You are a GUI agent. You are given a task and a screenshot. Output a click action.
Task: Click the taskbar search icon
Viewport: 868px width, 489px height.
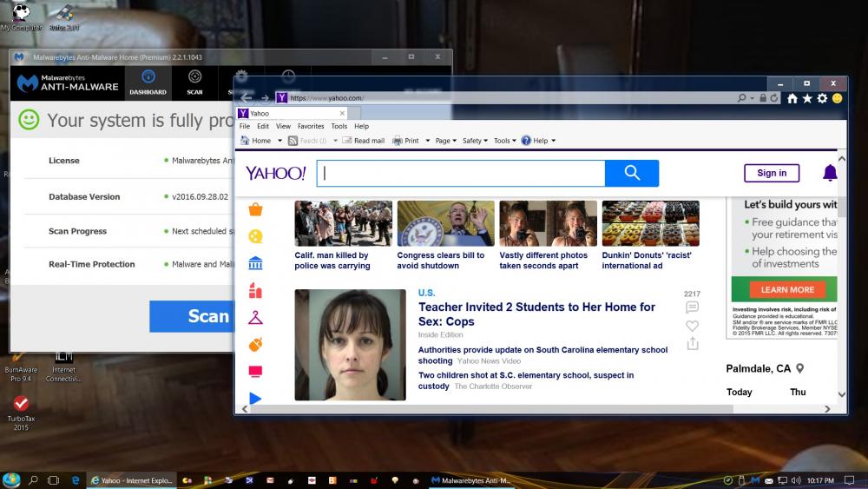pyautogui.click(x=33, y=480)
